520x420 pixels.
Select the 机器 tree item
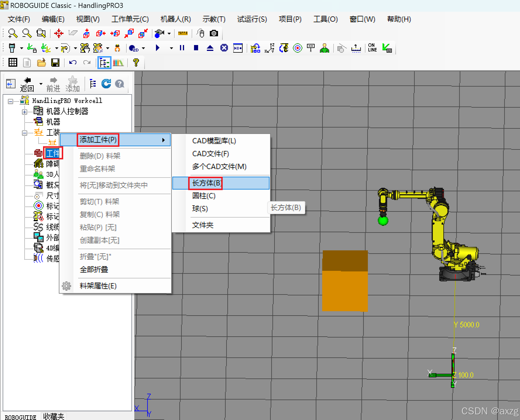pyautogui.click(x=53, y=122)
